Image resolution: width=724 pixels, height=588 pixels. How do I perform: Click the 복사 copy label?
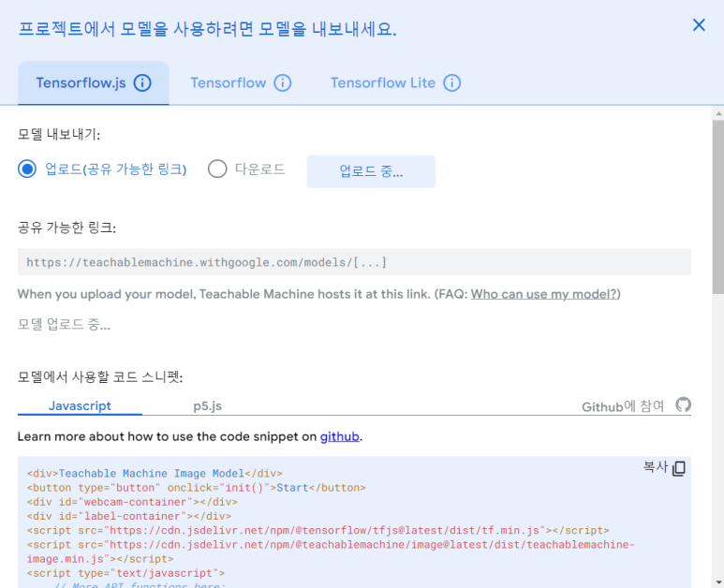(656, 467)
